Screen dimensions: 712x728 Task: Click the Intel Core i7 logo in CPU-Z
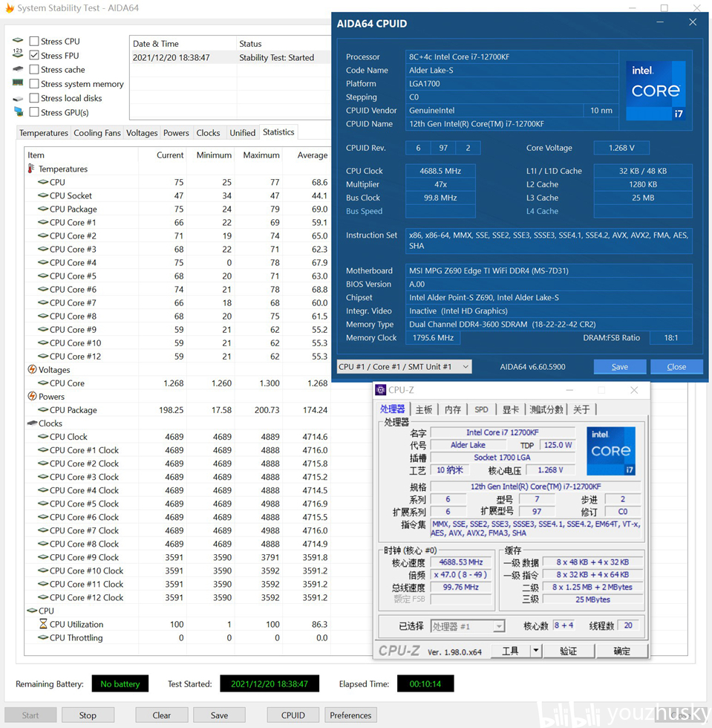[611, 451]
